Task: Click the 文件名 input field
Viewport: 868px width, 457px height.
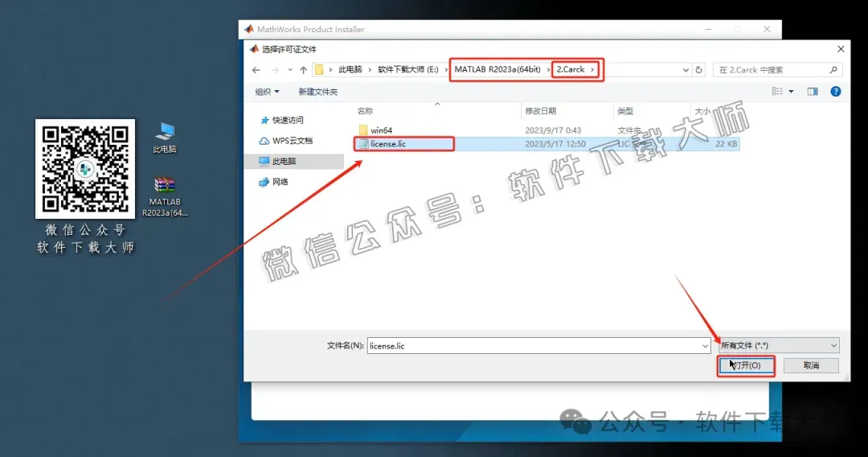Action: click(534, 346)
